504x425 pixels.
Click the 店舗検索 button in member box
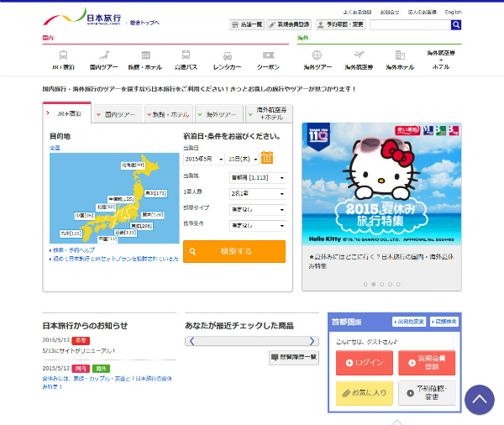444,322
